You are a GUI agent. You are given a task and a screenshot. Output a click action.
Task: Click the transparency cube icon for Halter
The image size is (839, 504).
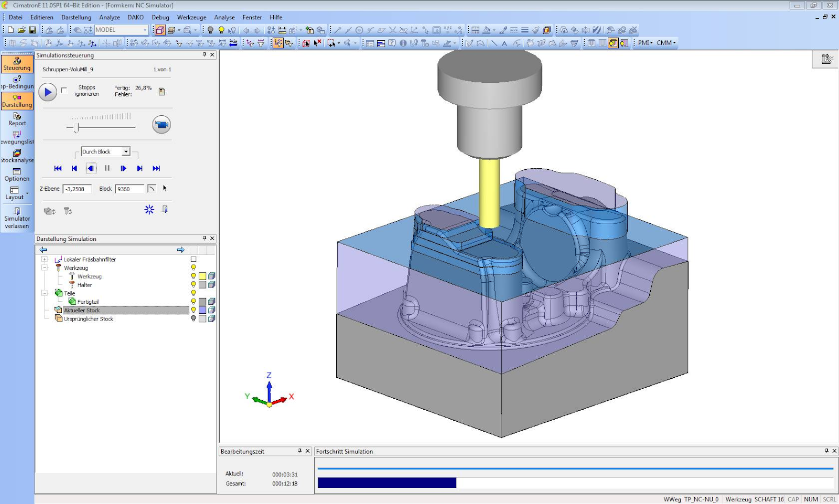click(x=211, y=284)
